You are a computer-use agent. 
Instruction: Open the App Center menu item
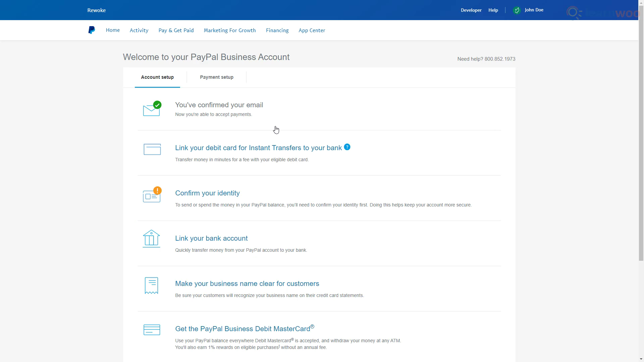pyautogui.click(x=312, y=31)
